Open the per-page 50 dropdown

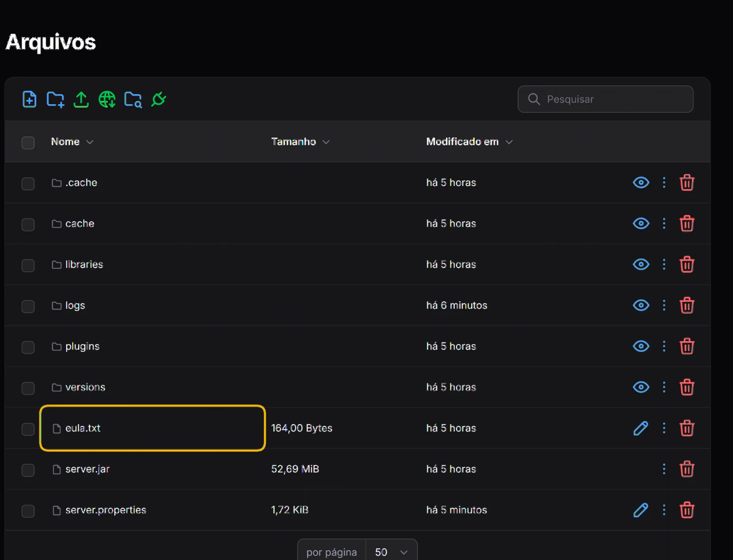392,552
